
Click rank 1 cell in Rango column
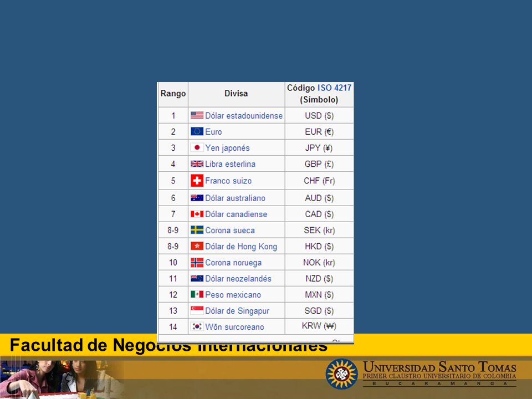[173, 116]
